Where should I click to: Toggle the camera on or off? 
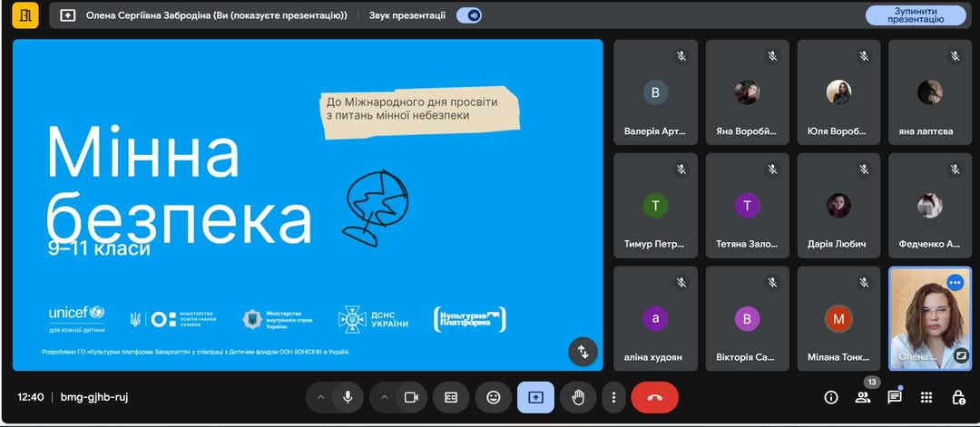(411, 398)
